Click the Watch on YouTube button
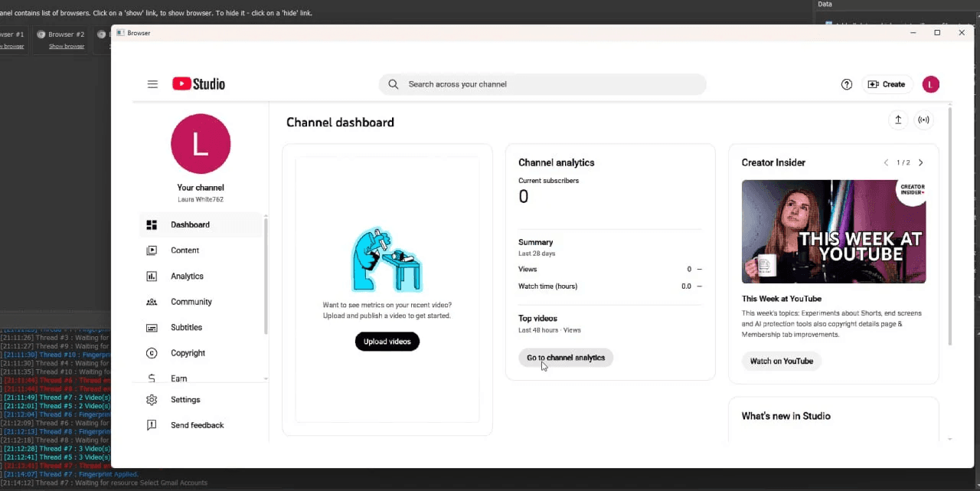980x491 pixels. pos(782,361)
